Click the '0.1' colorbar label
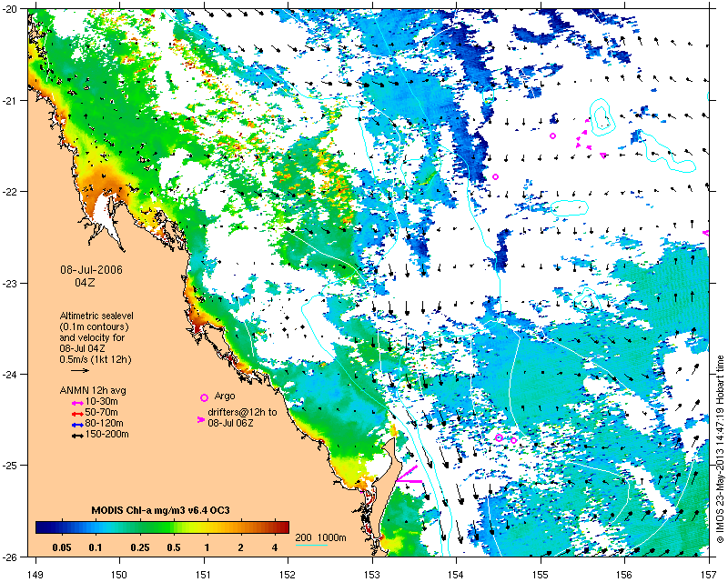 click(96, 547)
